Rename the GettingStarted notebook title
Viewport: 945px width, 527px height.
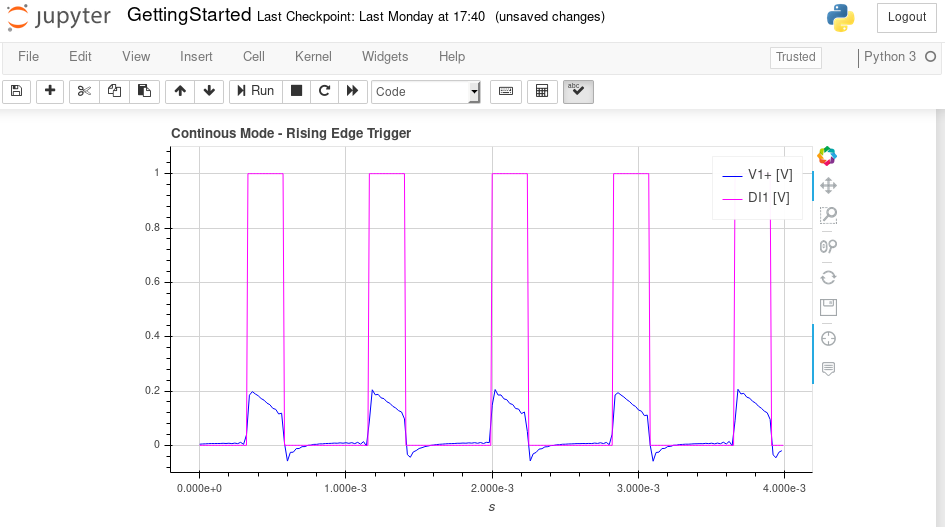coord(189,15)
